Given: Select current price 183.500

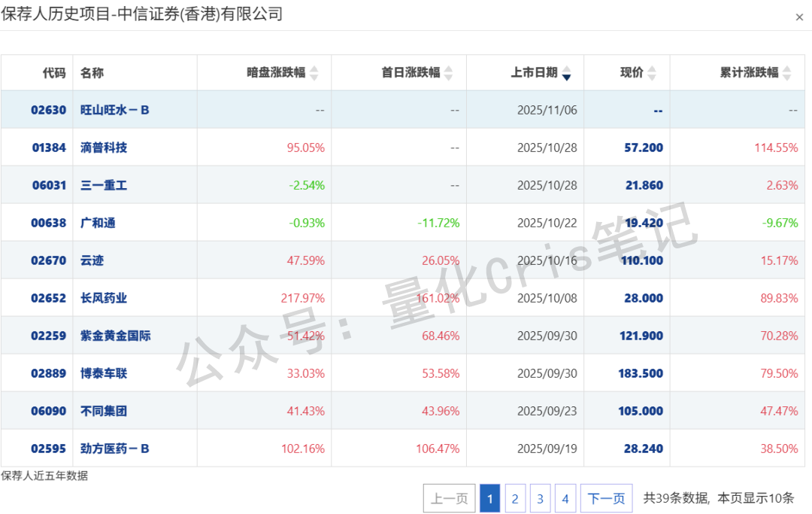Looking at the screenshot, I should point(641,373).
